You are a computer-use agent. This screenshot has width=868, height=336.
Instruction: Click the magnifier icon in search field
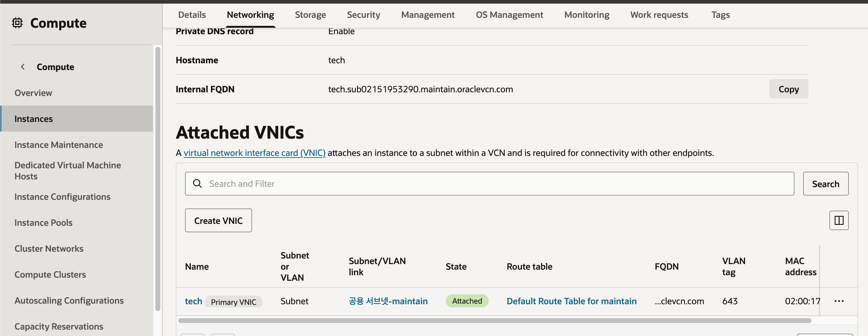click(x=197, y=184)
